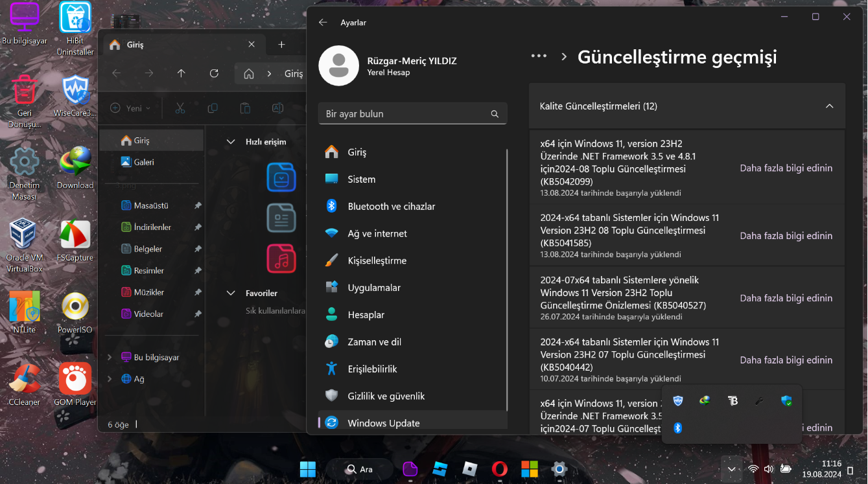Launch Microsoft Store from the taskbar
This screenshot has height=484, width=868.
[x=530, y=468]
